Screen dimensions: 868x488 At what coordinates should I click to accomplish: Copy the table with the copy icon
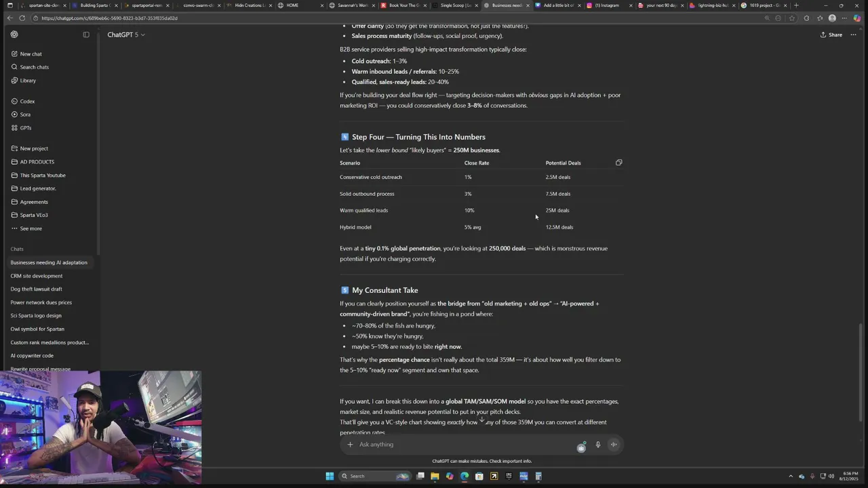pos(618,163)
